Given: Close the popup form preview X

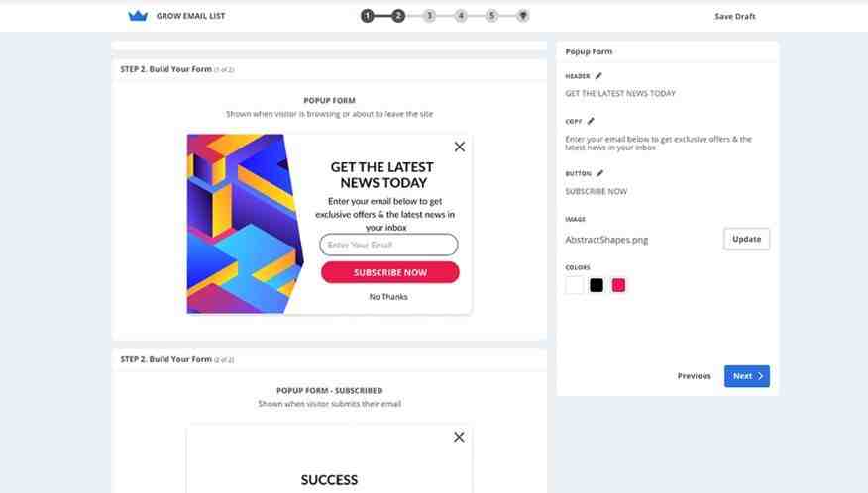Looking at the screenshot, I should click(x=460, y=147).
